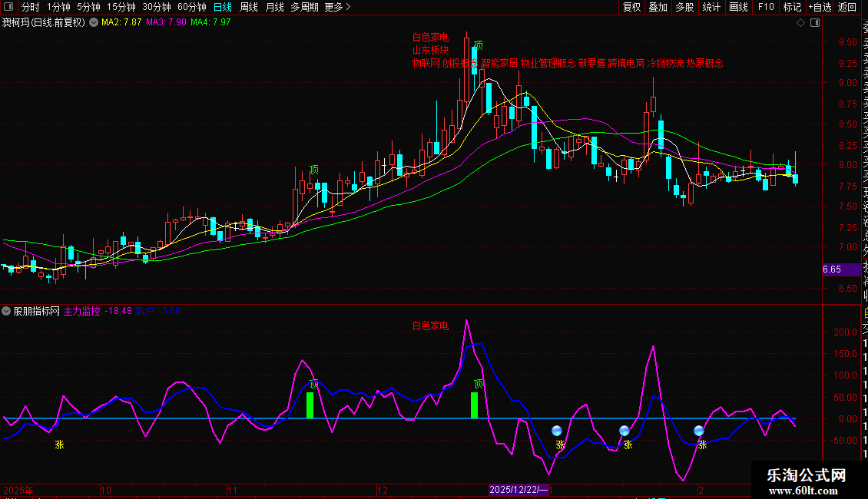Open the 澳柯玛 chart settings dropdown arrow

tap(94, 23)
